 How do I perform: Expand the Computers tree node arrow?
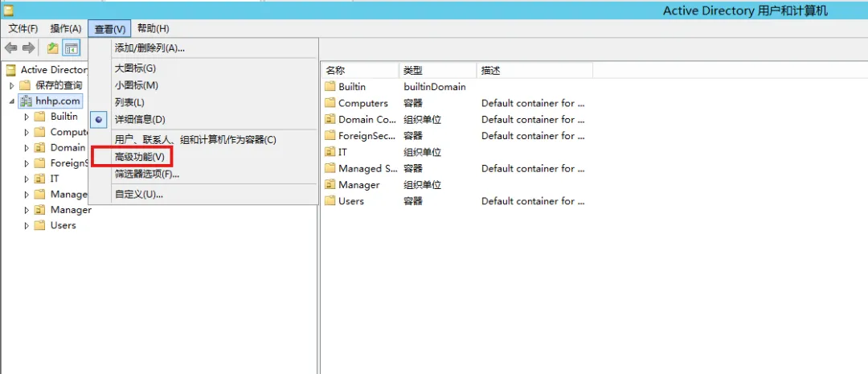click(26, 132)
